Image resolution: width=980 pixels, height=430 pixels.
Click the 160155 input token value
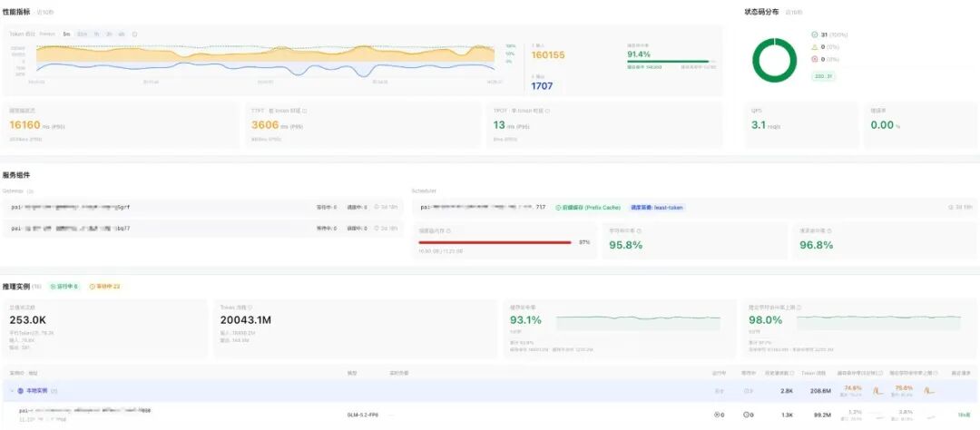point(548,55)
